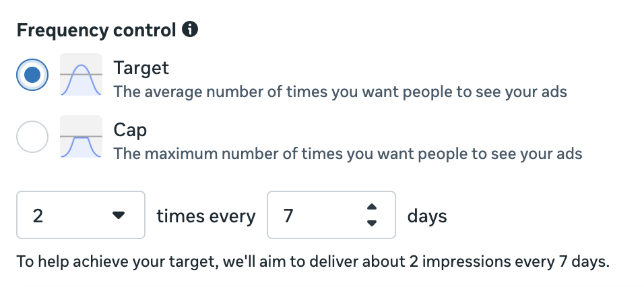Image resolution: width=644 pixels, height=287 pixels.
Task: Click the Target description about average views
Action: [340, 91]
